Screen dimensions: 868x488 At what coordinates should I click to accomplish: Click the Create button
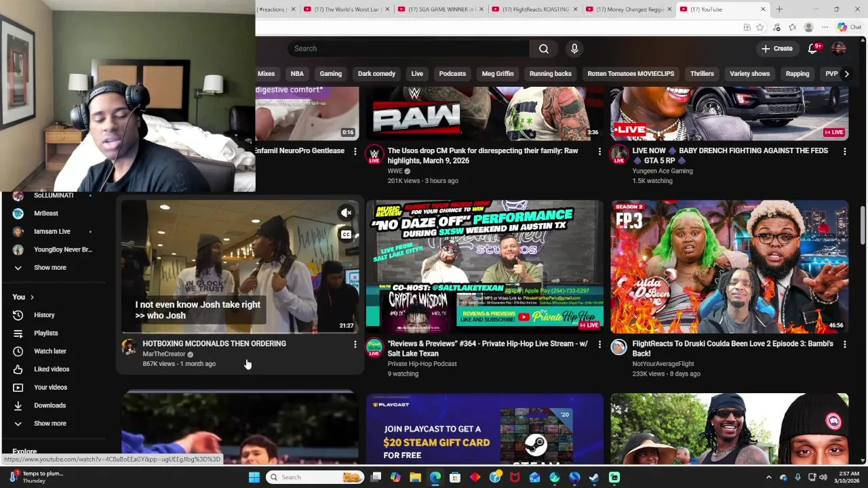click(x=776, y=49)
